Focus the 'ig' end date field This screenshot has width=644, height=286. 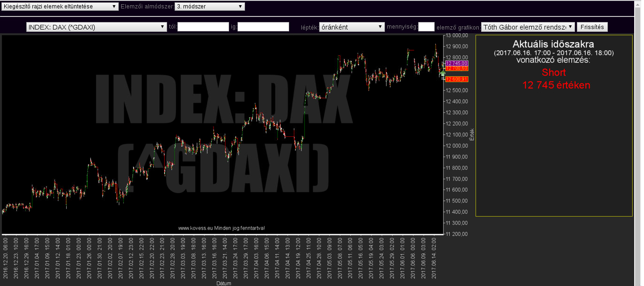point(263,27)
